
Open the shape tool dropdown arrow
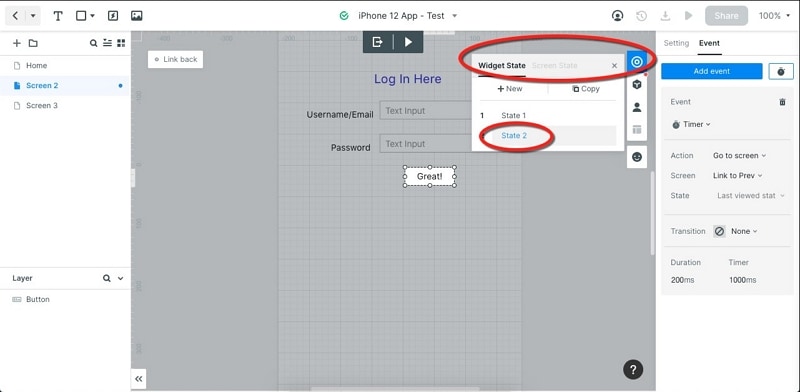pos(92,16)
